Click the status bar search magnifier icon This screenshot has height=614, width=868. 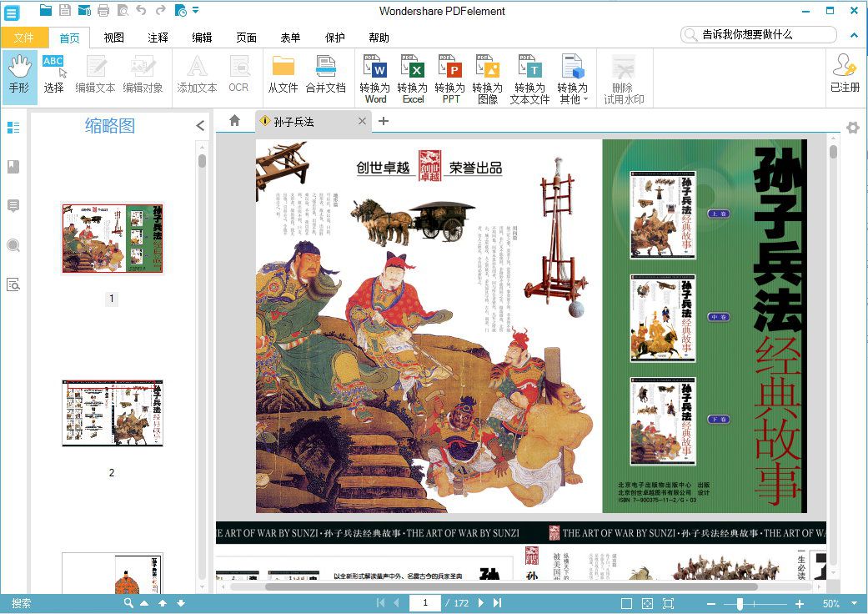128,603
